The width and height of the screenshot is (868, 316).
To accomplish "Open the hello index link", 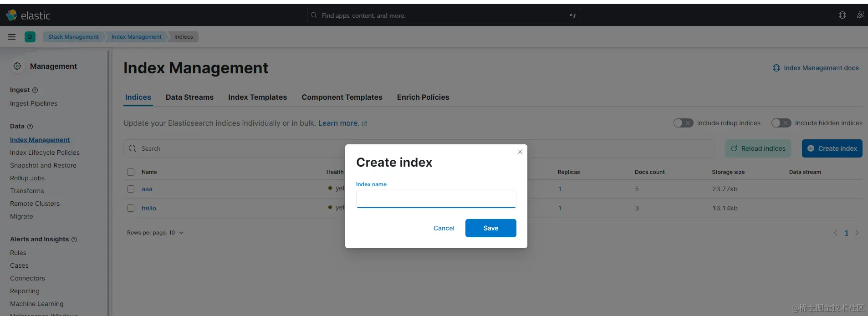I will pos(148,208).
